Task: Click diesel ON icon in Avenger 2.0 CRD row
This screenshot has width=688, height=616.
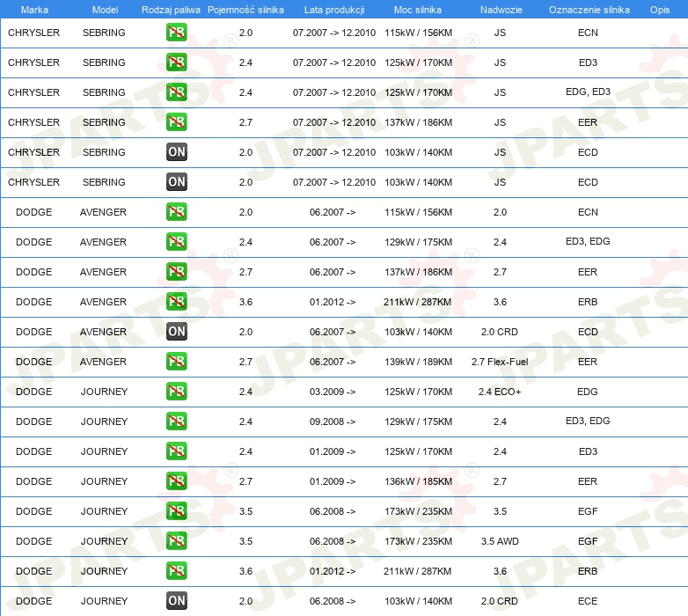Action: point(176,331)
